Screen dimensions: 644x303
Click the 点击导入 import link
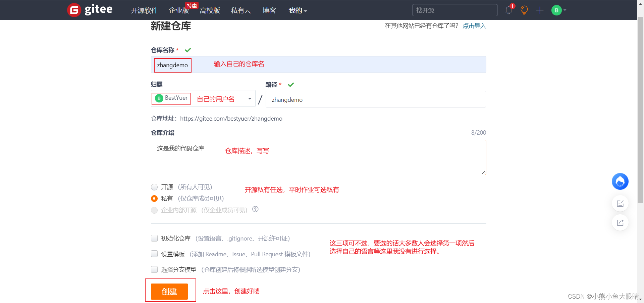pyautogui.click(x=474, y=26)
